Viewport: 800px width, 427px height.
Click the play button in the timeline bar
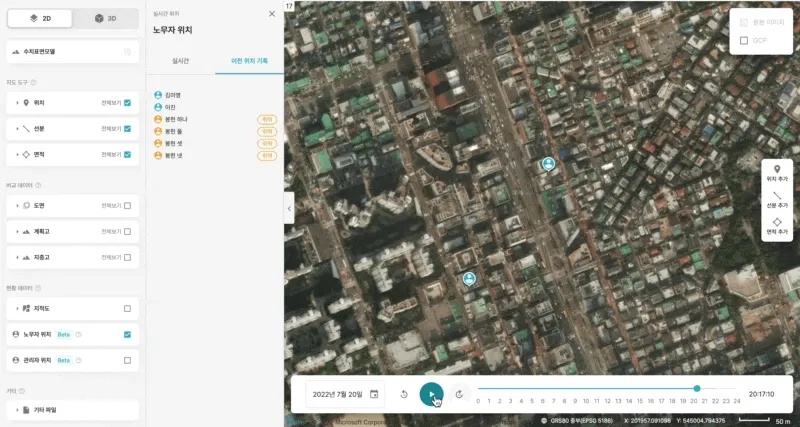pyautogui.click(x=431, y=394)
